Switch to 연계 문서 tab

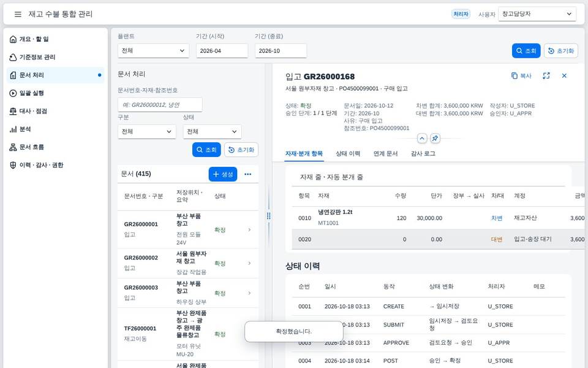(385, 153)
